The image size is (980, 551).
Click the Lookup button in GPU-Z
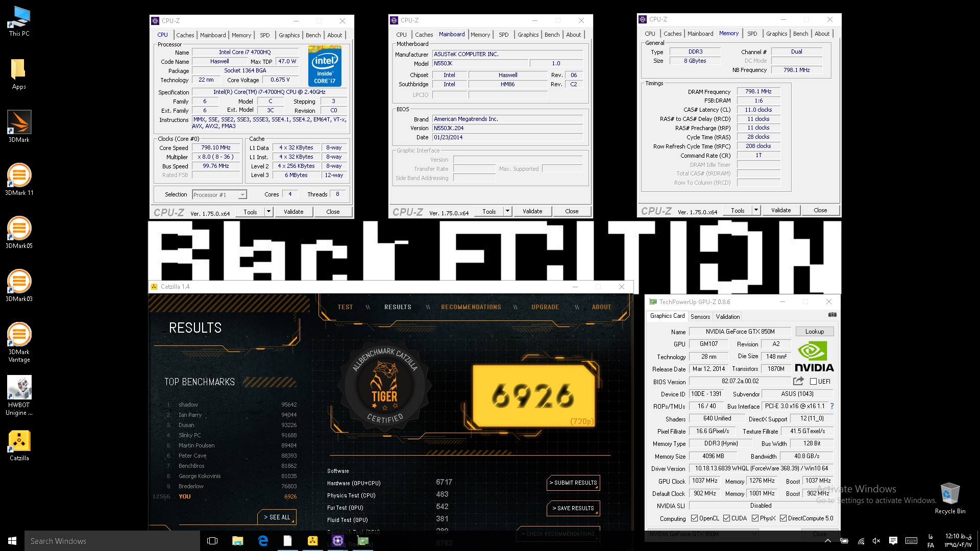coord(814,332)
